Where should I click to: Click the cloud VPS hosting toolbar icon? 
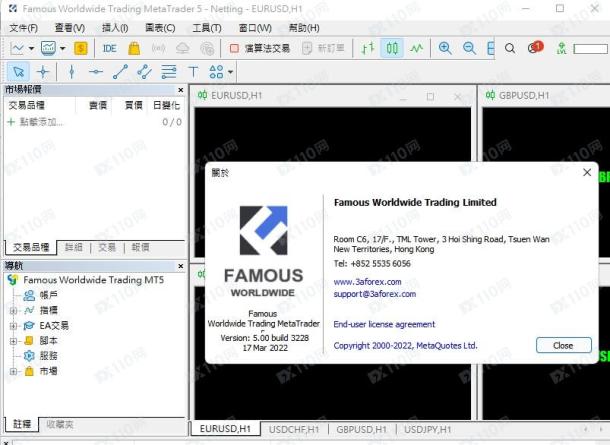(x=182, y=48)
